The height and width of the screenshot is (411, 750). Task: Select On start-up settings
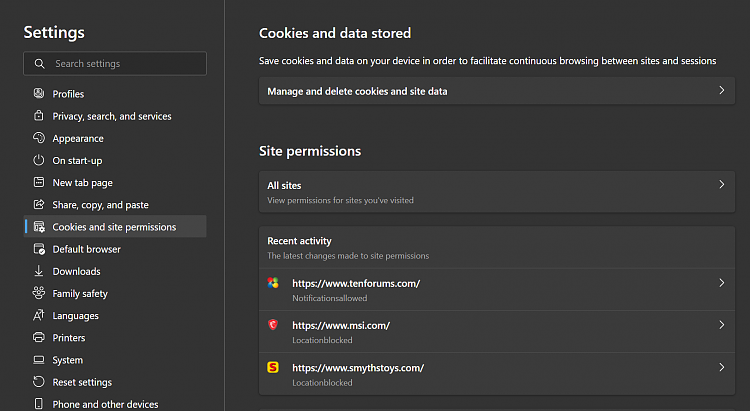[115, 160]
